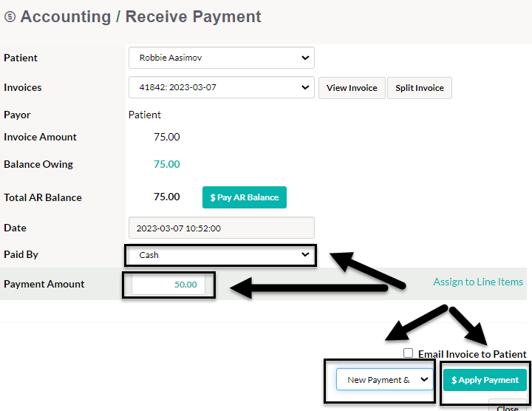The height and width of the screenshot is (411, 532).
Task: Click the Date field showing 2023-03-07 10:52:00
Action: coord(221,228)
